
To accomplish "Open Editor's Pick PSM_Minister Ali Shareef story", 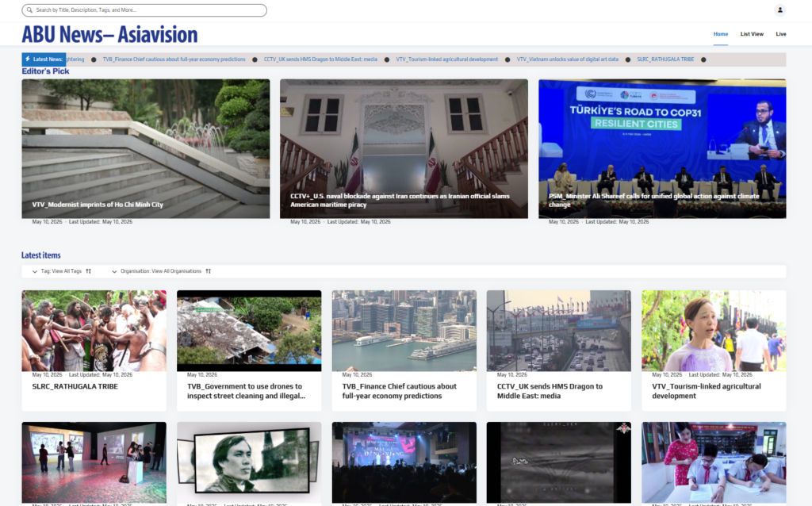I will 662,148.
